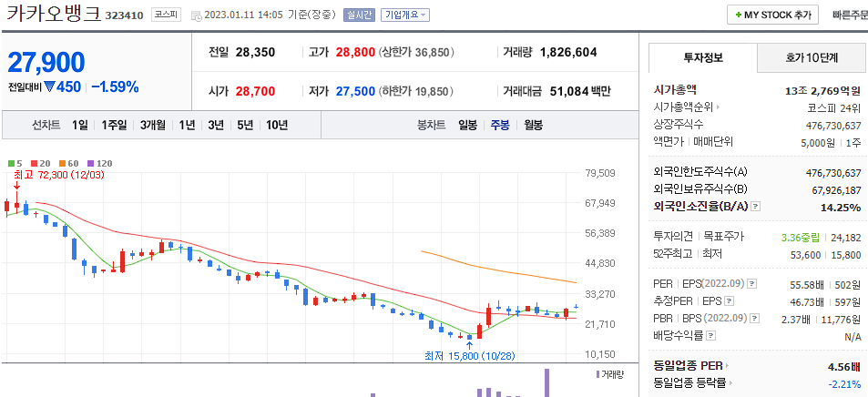Screen dimensions: 868x397
Task: Click the green 5-period moving average legend swatch
Action: pyautogui.click(x=11, y=163)
